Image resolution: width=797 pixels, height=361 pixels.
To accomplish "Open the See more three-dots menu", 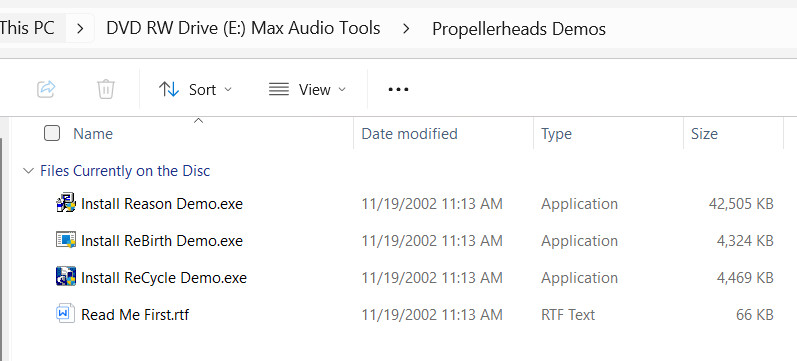I will (x=398, y=90).
